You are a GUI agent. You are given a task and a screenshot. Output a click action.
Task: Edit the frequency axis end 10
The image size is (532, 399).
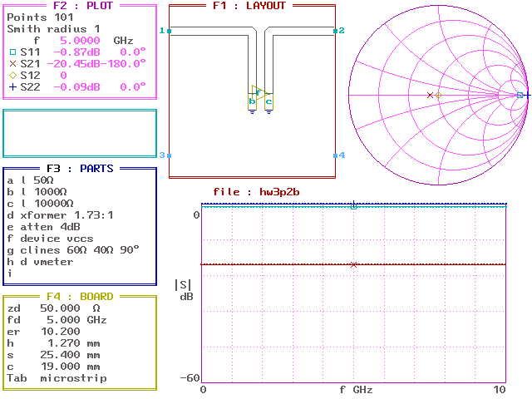coord(500,390)
